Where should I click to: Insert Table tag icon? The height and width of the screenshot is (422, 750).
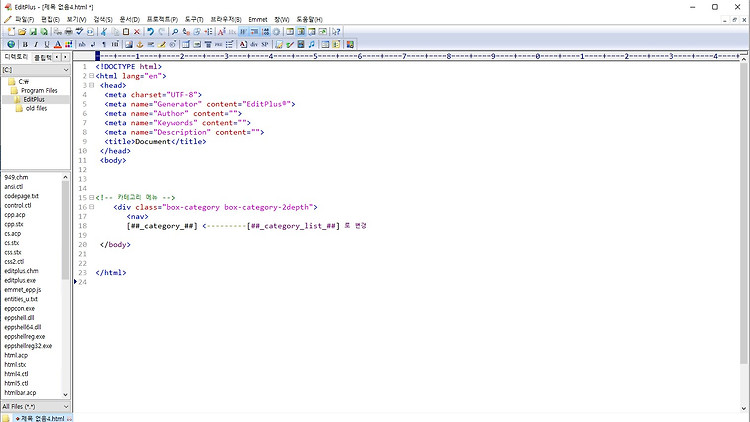[186, 44]
